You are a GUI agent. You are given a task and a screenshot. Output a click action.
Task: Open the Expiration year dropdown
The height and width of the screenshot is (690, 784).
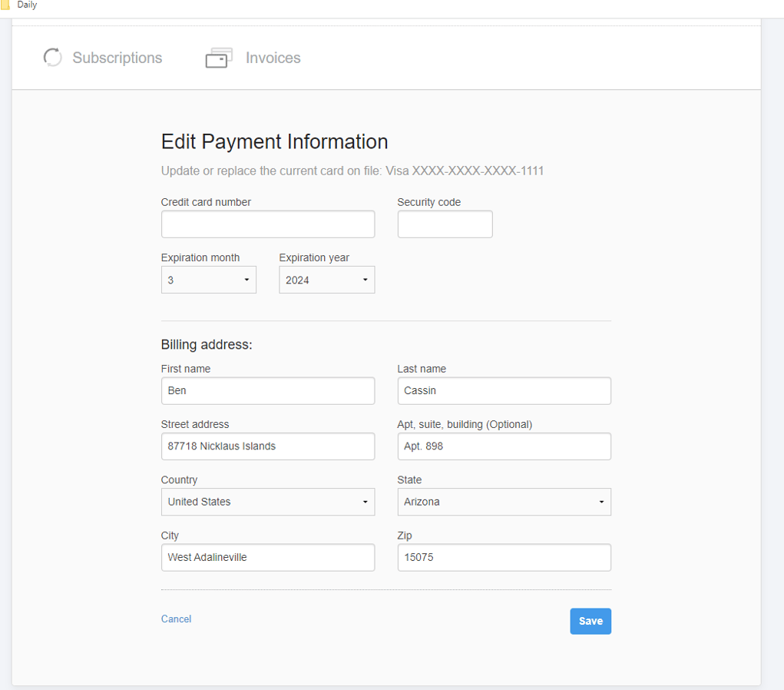pos(326,279)
